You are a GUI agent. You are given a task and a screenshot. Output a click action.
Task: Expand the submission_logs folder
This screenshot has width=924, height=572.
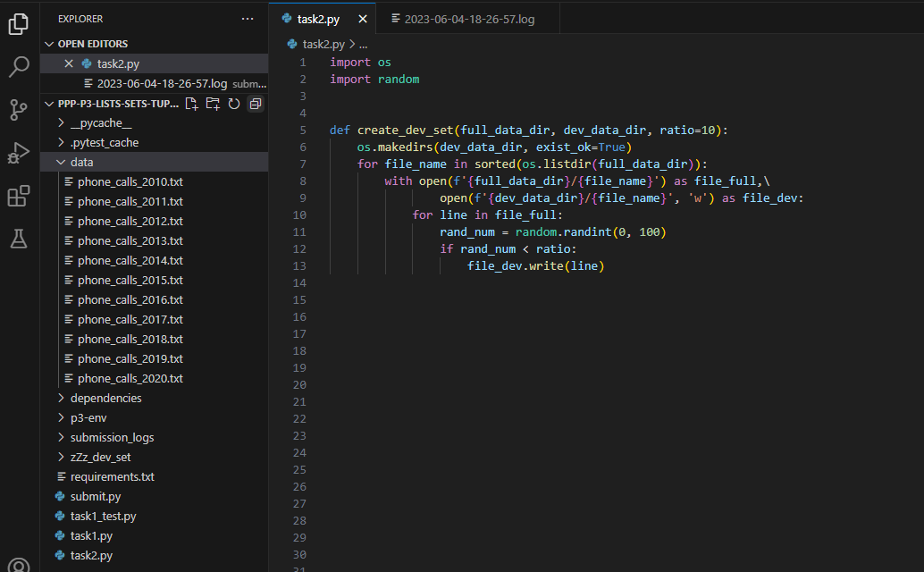click(112, 438)
